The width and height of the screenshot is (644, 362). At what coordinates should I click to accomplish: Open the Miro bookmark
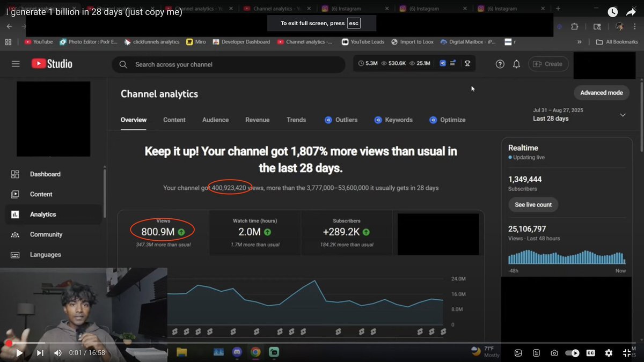(x=196, y=42)
